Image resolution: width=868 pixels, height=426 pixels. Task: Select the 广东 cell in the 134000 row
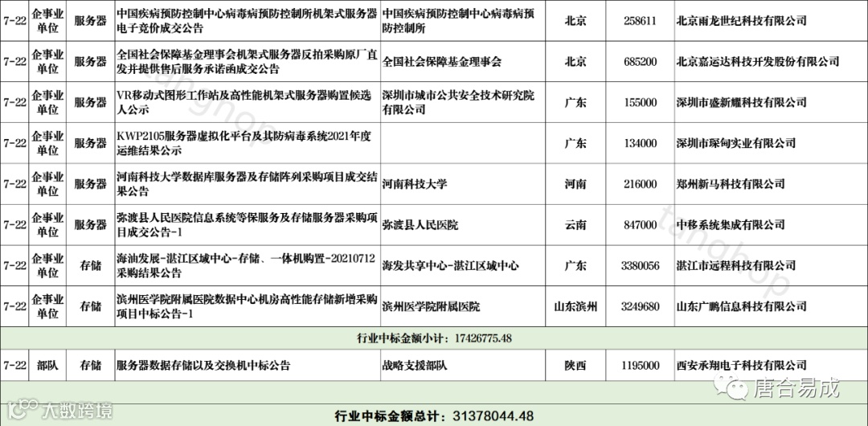click(575, 143)
